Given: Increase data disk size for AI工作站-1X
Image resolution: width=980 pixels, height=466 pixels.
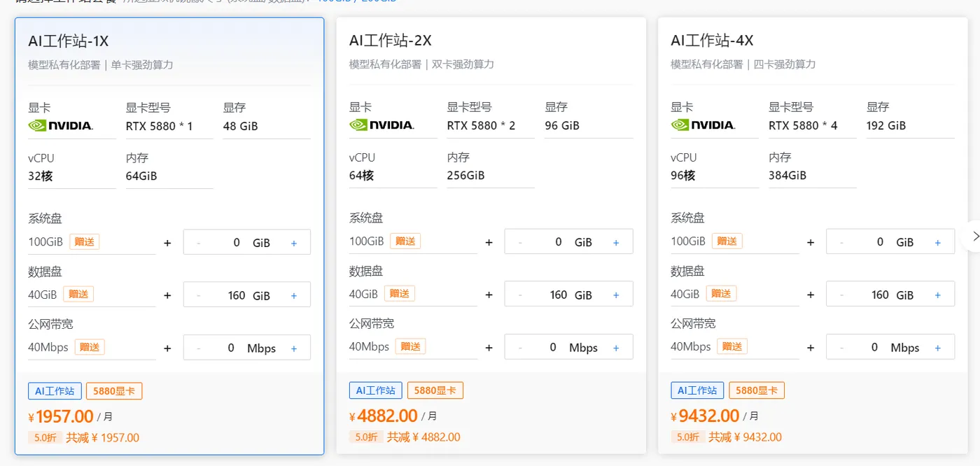Looking at the screenshot, I should [294, 296].
